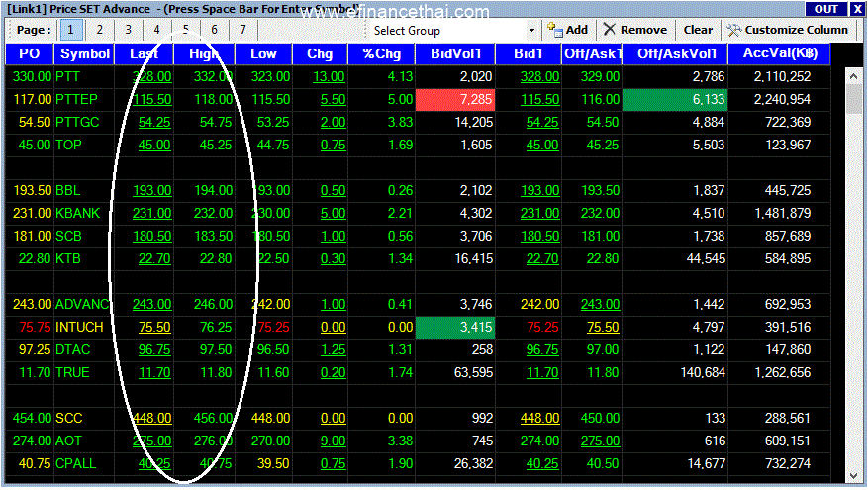Select the PTTGC symbol
The height and width of the screenshot is (490, 868).
coord(77,123)
